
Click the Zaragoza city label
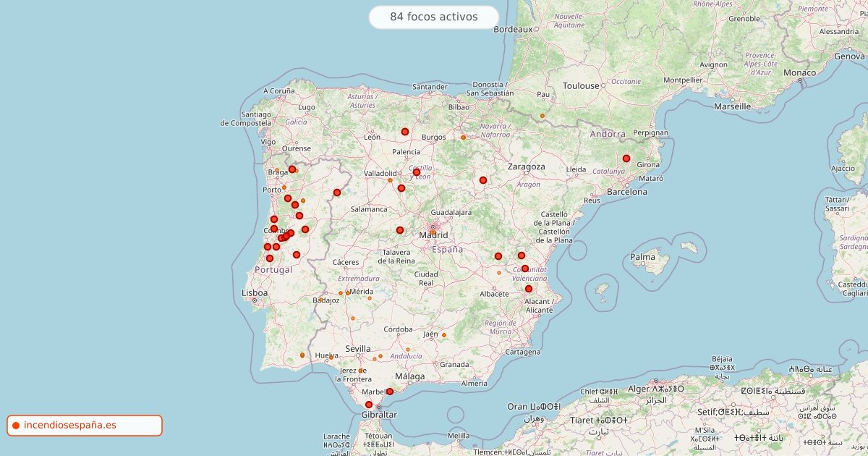(x=527, y=166)
